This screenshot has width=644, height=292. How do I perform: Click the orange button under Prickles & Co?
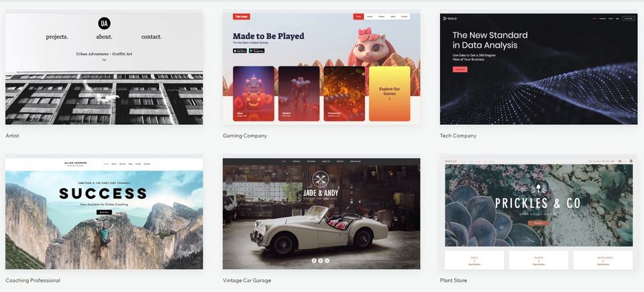point(538,223)
